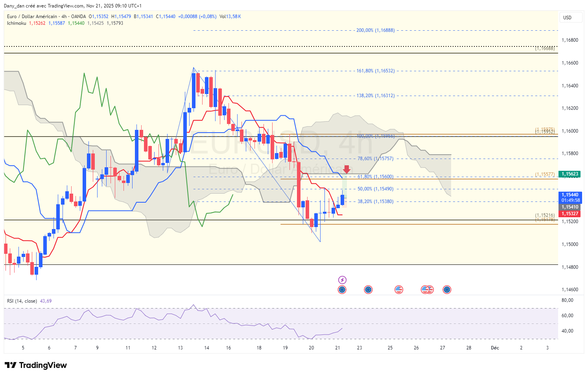Click the 1,16800 price axis label

coord(570,40)
